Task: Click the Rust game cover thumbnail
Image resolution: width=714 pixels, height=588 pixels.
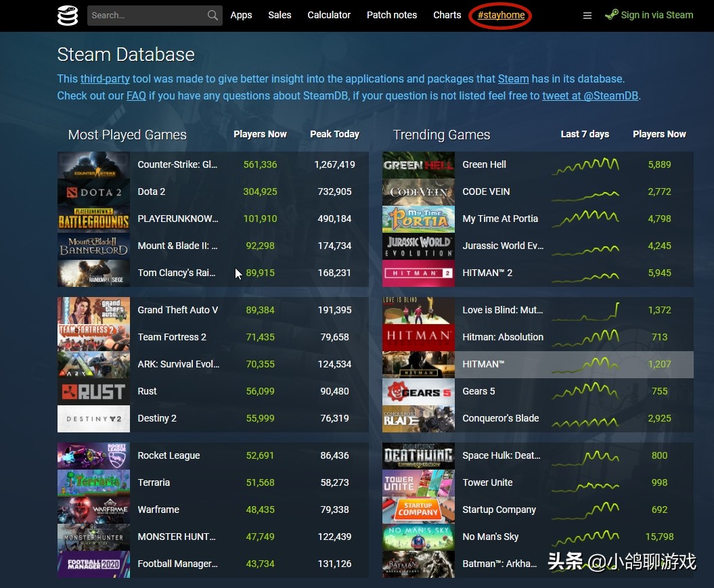Action: click(x=93, y=391)
